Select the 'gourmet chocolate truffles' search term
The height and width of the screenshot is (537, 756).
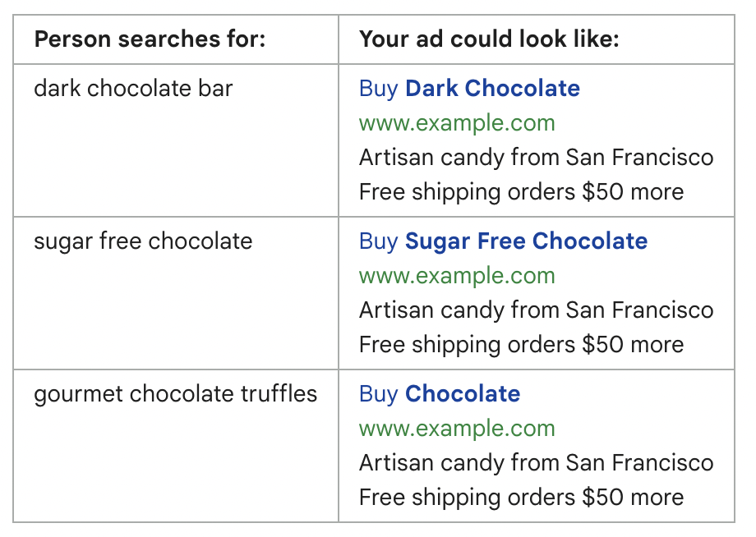click(175, 394)
